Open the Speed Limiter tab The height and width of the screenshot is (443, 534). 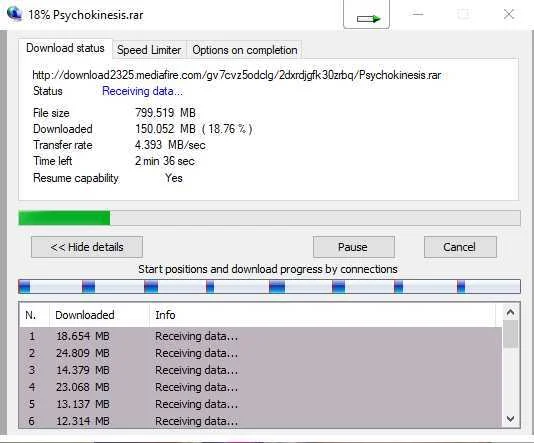coord(149,50)
